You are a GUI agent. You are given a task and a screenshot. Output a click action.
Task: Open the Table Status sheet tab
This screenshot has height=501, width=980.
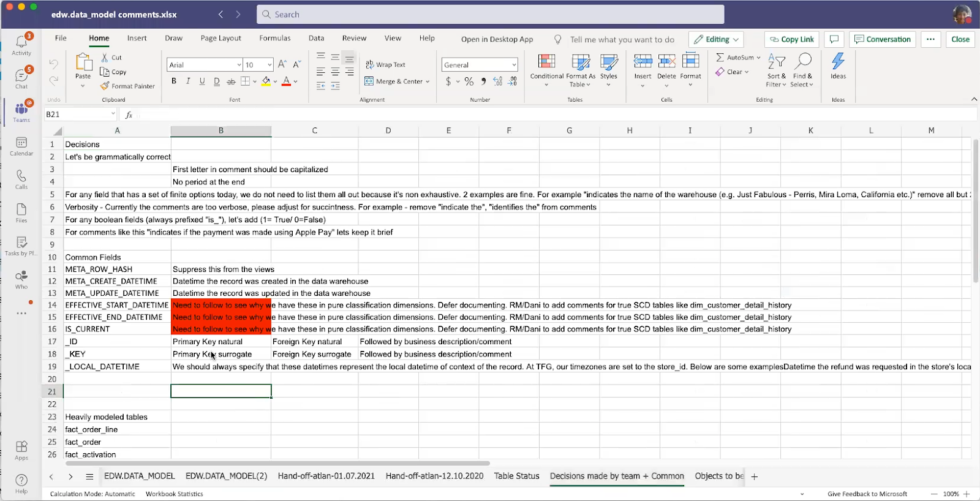click(x=516, y=476)
